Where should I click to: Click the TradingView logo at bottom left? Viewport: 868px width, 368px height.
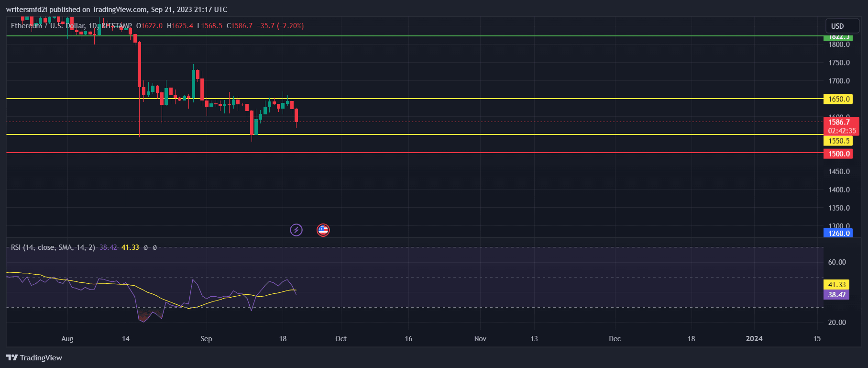(34, 357)
